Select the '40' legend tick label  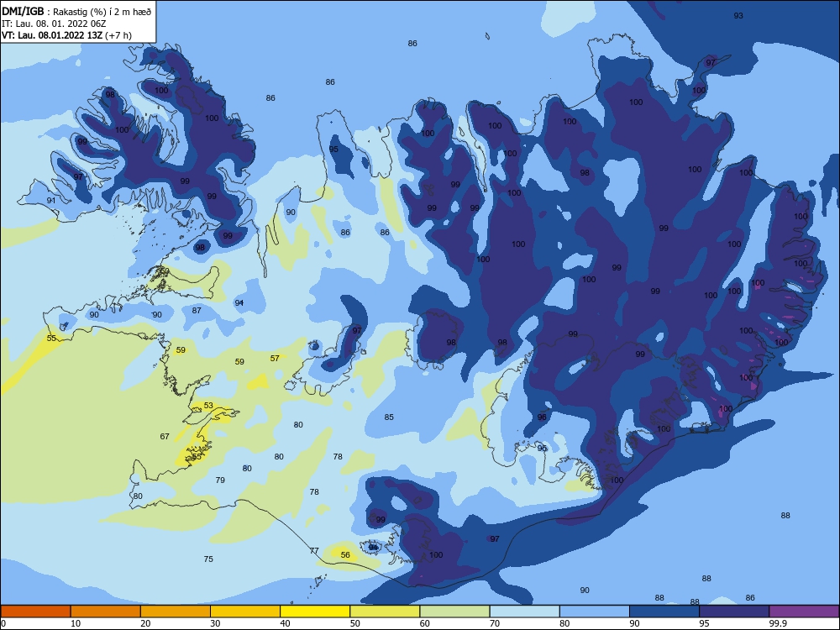coord(286,623)
